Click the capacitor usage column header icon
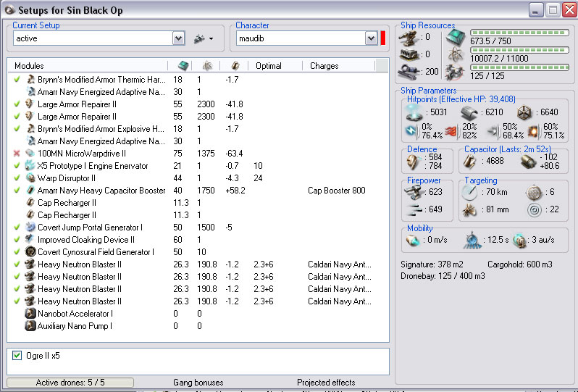The height and width of the screenshot is (392, 578). click(235, 65)
